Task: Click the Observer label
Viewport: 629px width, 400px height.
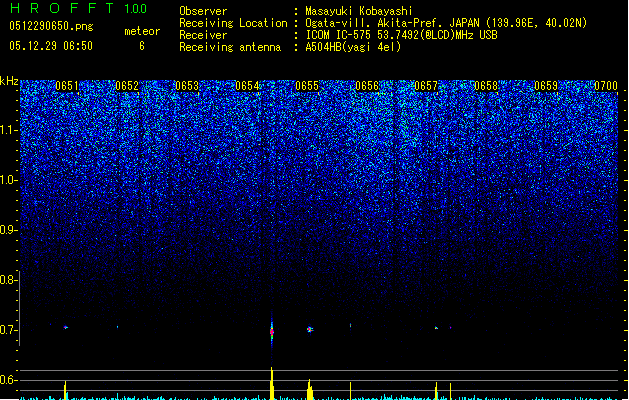Action: click(203, 11)
